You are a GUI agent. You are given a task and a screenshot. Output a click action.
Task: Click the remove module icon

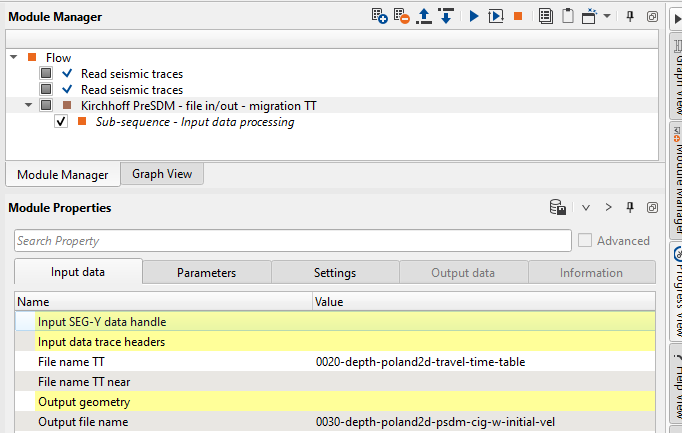pos(402,16)
